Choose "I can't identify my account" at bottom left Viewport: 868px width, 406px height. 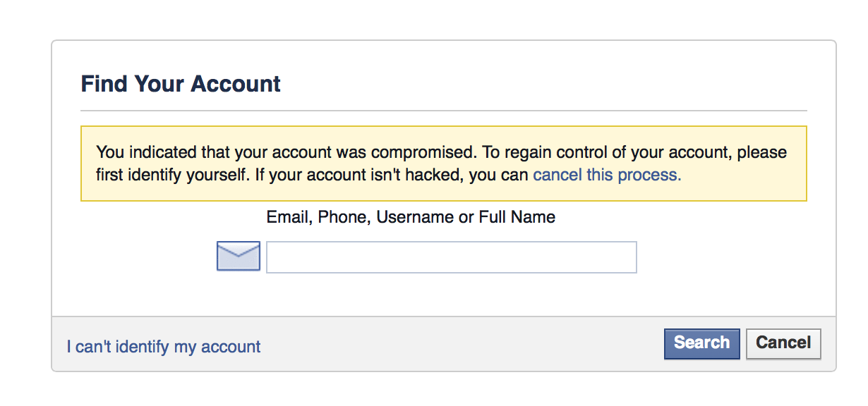164,347
